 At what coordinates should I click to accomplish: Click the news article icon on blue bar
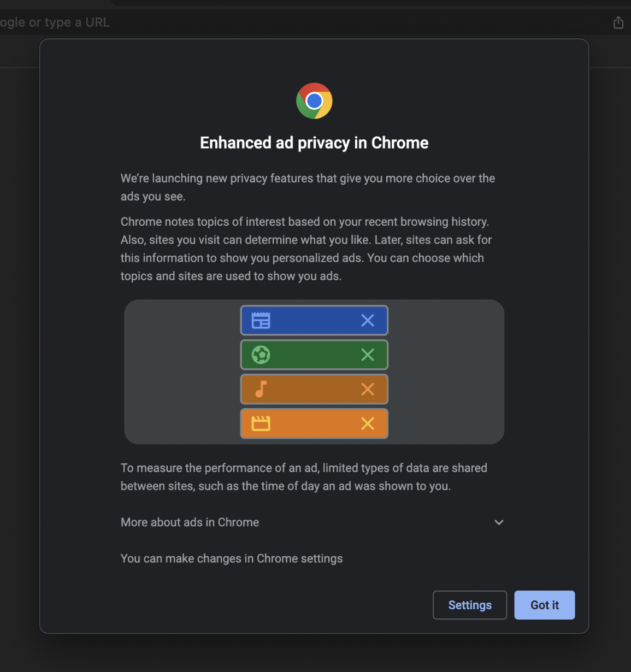tap(261, 320)
